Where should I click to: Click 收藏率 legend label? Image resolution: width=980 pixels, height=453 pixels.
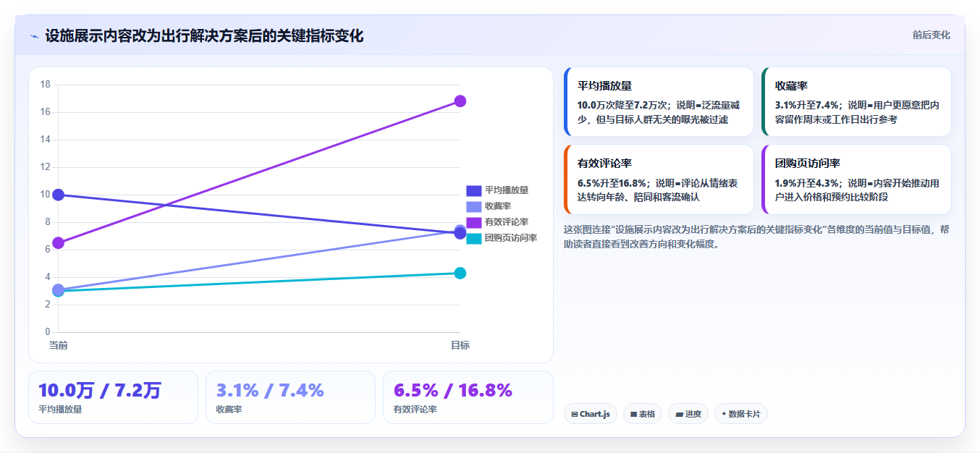[x=498, y=206]
